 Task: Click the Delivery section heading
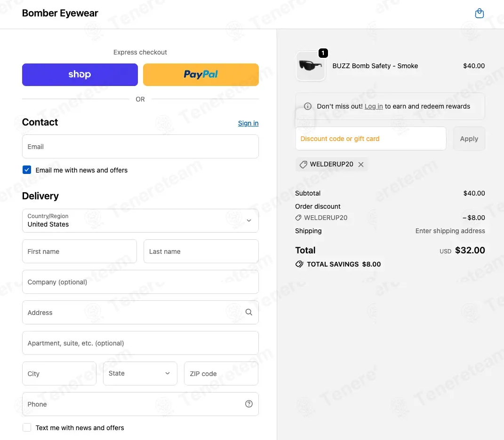click(40, 196)
